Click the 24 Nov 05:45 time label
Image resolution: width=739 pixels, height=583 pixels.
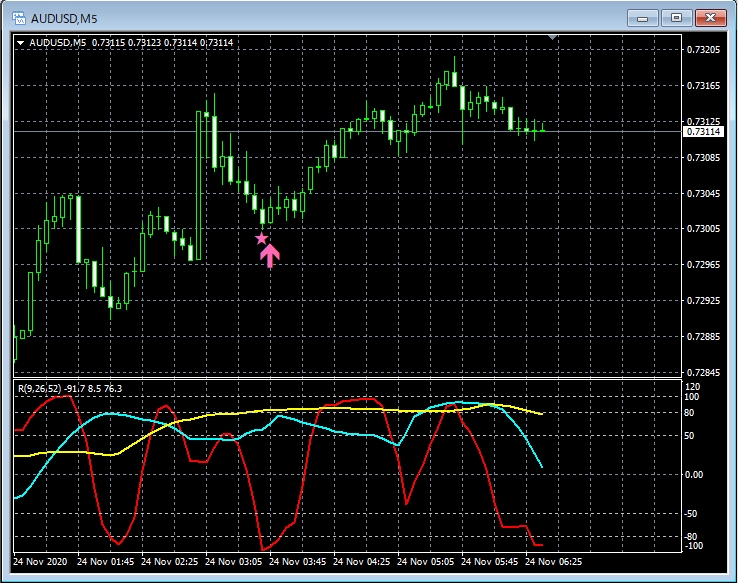click(490, 562)
